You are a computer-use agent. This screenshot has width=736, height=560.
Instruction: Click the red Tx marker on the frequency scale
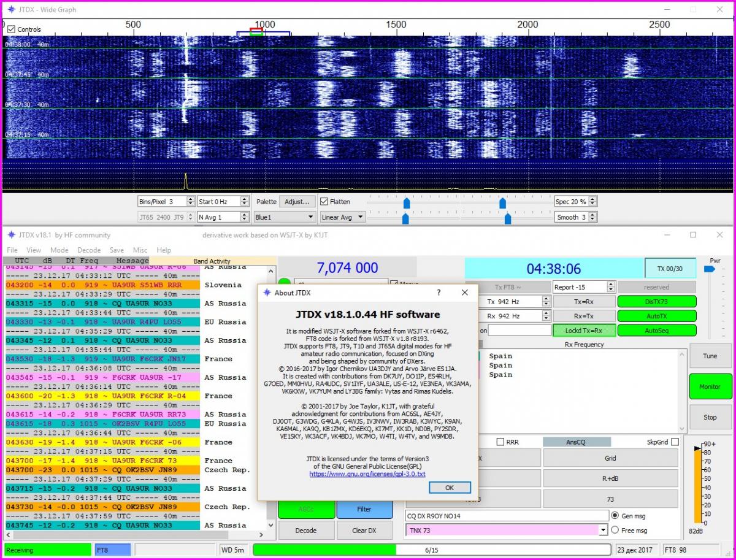point(256,29)
